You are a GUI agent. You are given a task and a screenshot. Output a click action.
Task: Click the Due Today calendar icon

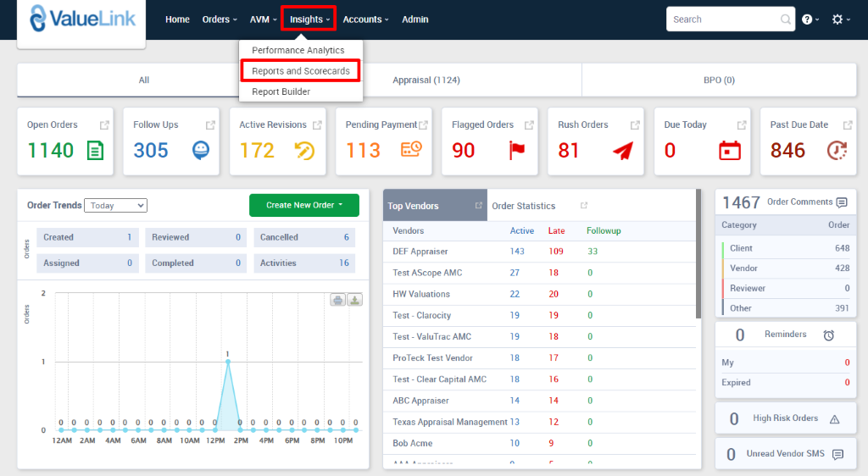pyautogui.click(x=730, y=151)
